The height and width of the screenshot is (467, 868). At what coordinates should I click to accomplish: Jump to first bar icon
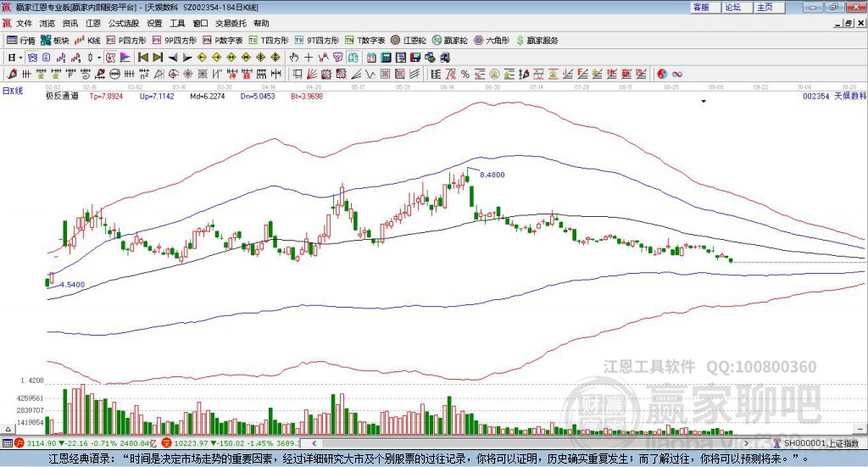(142, 58)
